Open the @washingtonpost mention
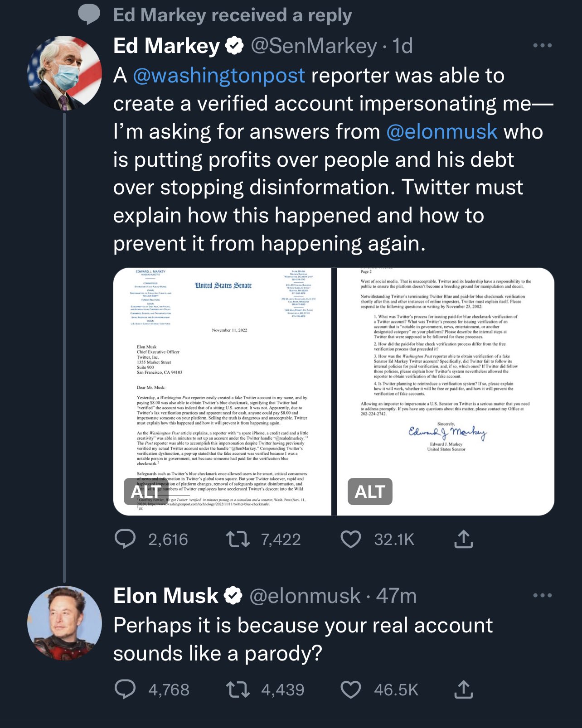Viewport: 582px width, 728px height. tap(219, 76)
